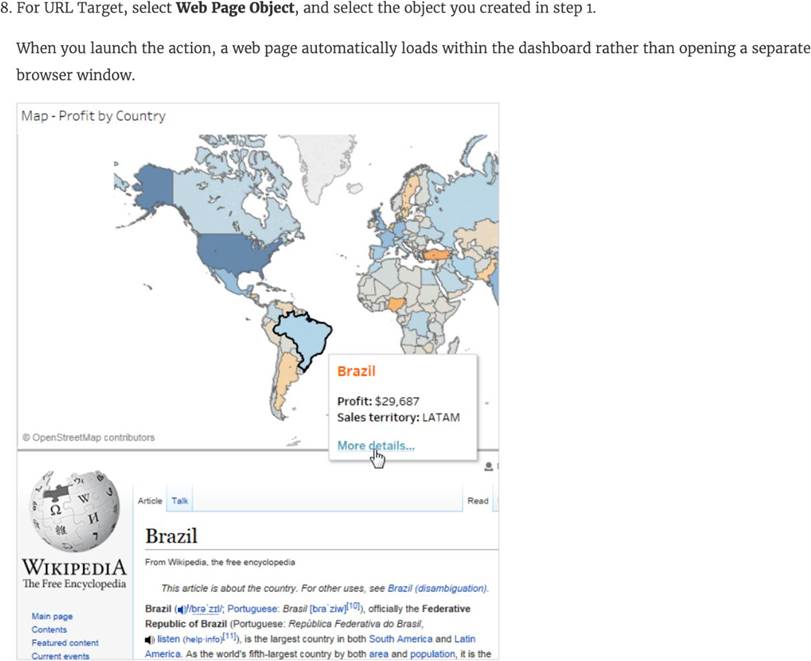
Task: Click the speaker icon before "listen"
Action: pos(150,638)
